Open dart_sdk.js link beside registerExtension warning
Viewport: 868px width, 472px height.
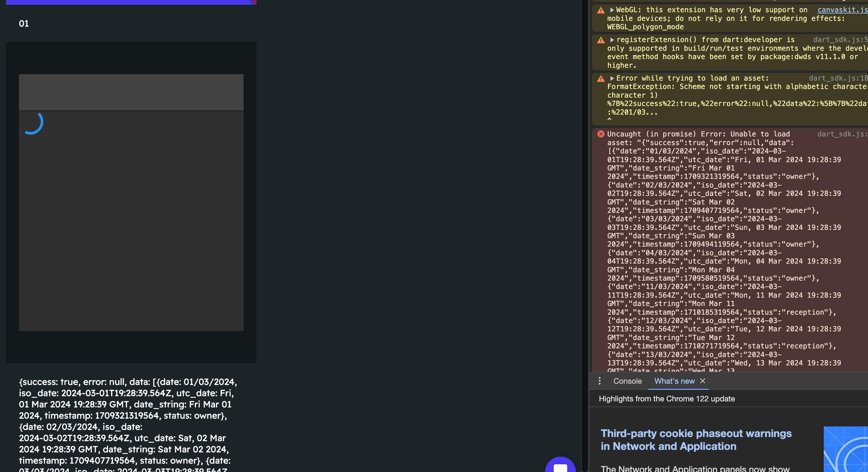pyautogui.click(x=840, y=40)
